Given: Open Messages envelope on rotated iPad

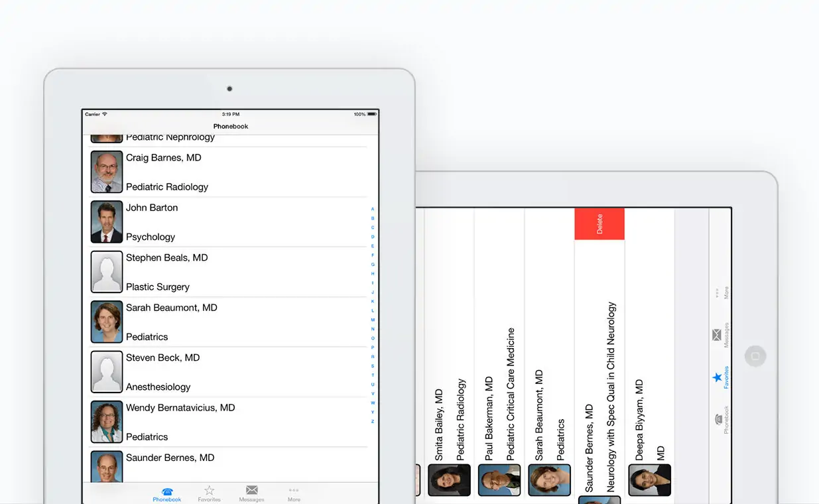Looking at the screenshot, I should pyautogui.click(x=718, y=335).
